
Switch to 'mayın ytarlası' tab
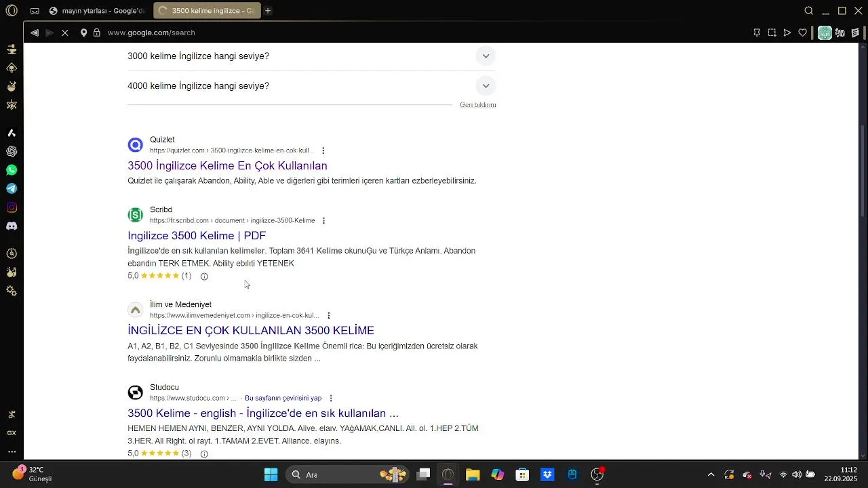pyautogui.click(x=96, y=11)
